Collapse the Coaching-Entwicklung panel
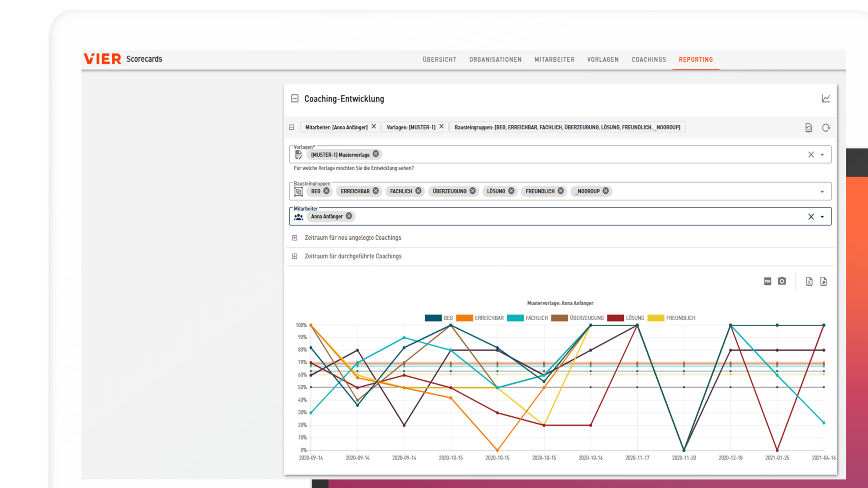Viewport: 868px width, 488px height. tap(295, 98)
